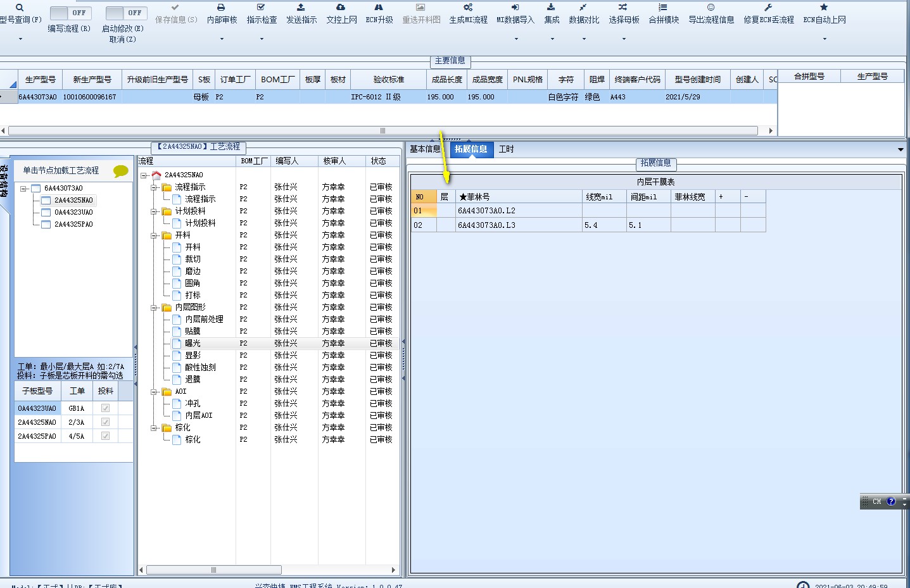Screen dimensions: 910x588
Task: Click the 选择母板 shuffle icon
Action: [623, 8]
